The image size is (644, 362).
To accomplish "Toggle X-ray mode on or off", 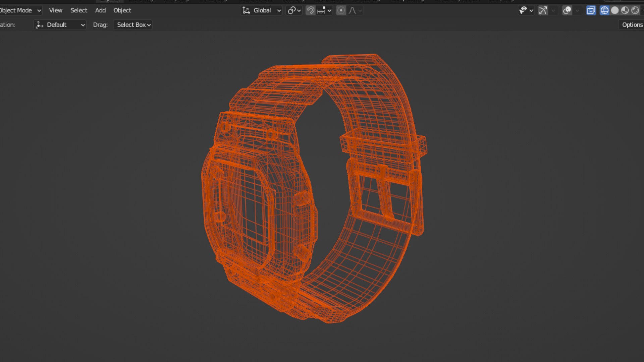I will 591,10.
